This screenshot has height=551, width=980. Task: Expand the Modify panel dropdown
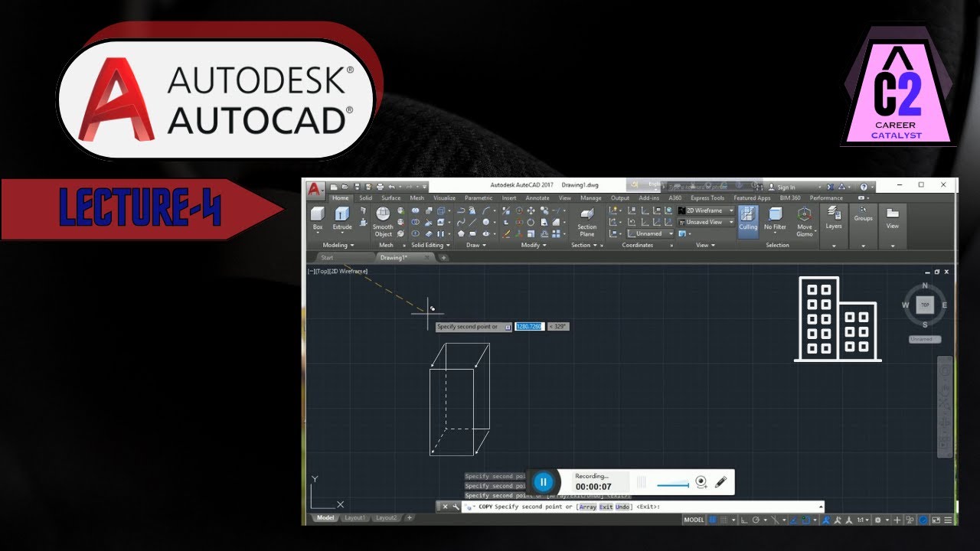(x=534, y=246)
